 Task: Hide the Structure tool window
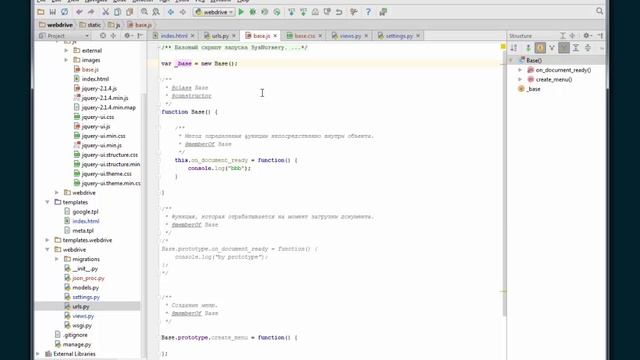coord(600,36)
